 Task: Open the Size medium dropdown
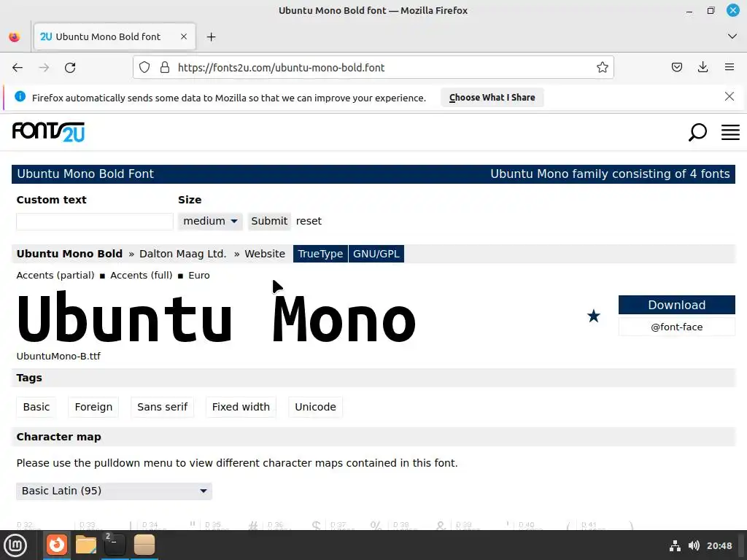coord(210,222)
